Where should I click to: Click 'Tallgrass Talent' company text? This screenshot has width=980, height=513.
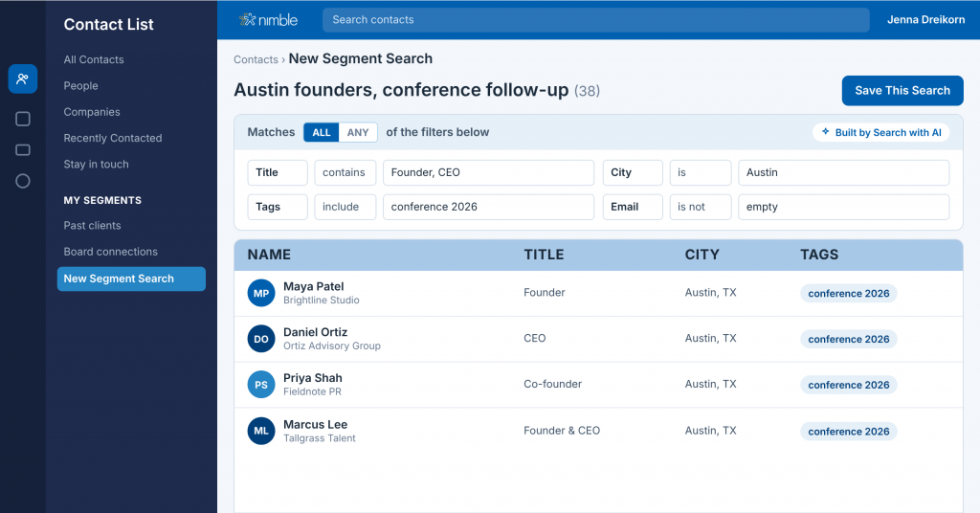[x=320, y=438]
